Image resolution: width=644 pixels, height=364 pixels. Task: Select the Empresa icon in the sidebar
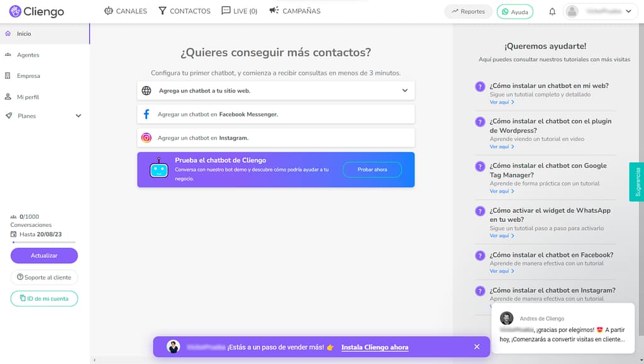9,75
